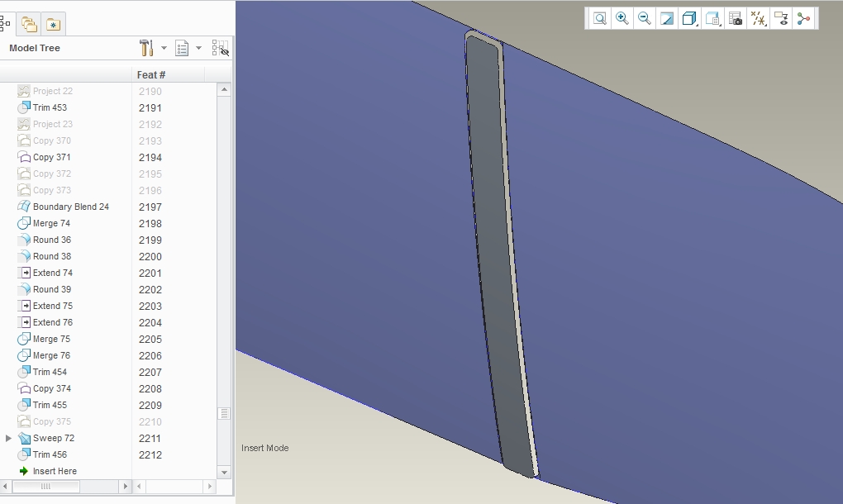The image size is (843, 504).
Task: Expand the Show dropdown arrow
Action: (198, 48)
